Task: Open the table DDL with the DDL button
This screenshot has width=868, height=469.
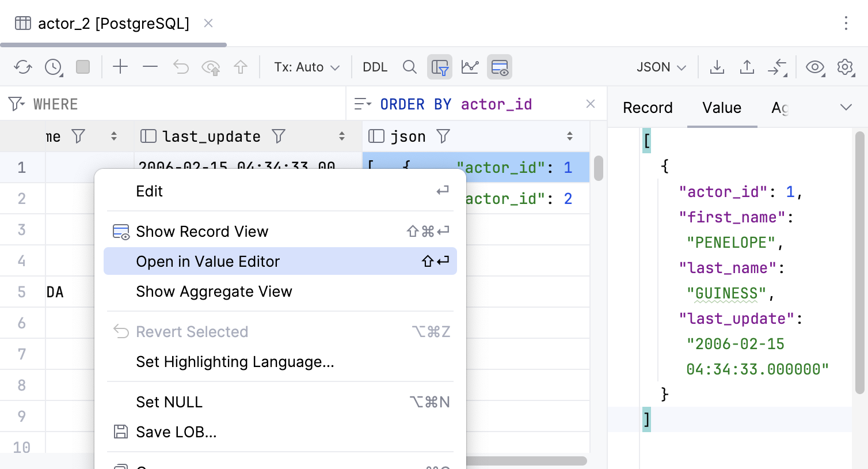Action: (375, 67)
